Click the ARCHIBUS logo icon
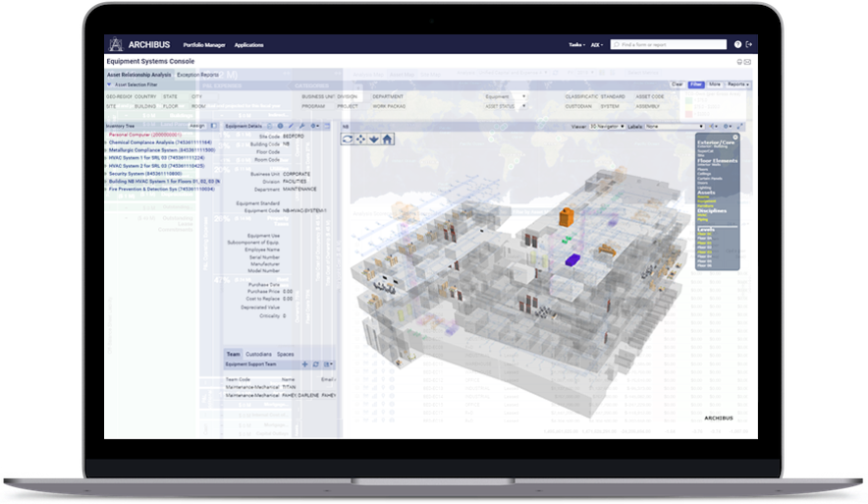The image size is (868, 504). point(115,44)
